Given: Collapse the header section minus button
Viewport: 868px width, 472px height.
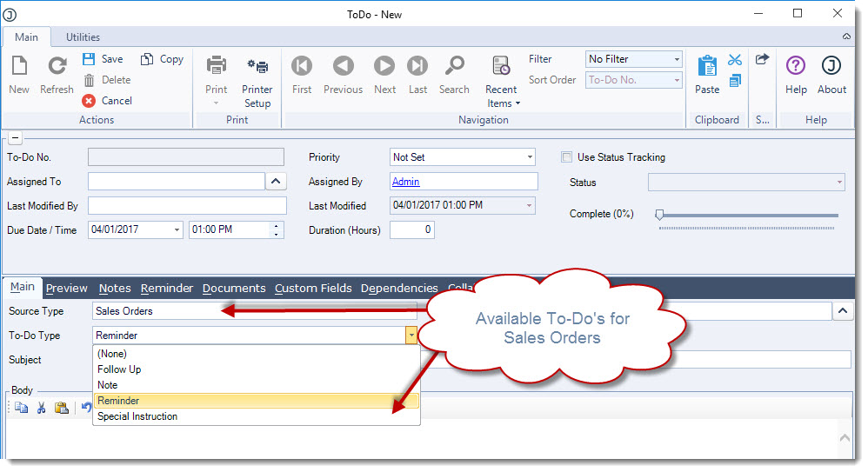Looking at the screenshot, I should 15,138.
